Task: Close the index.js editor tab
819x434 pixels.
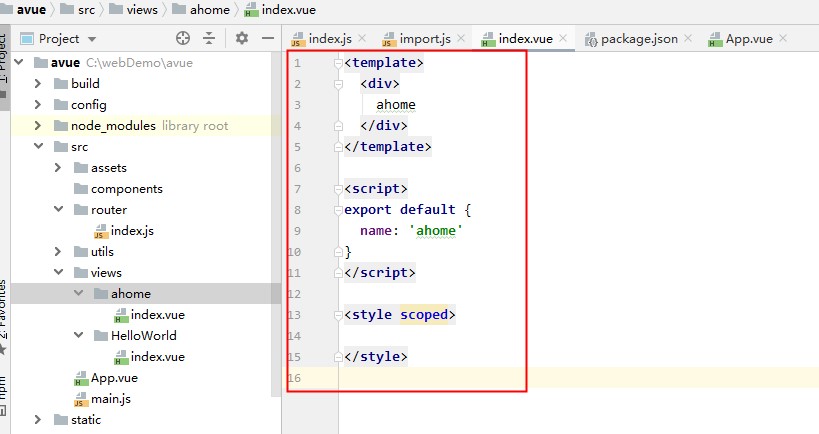Action: pos(362,38)
